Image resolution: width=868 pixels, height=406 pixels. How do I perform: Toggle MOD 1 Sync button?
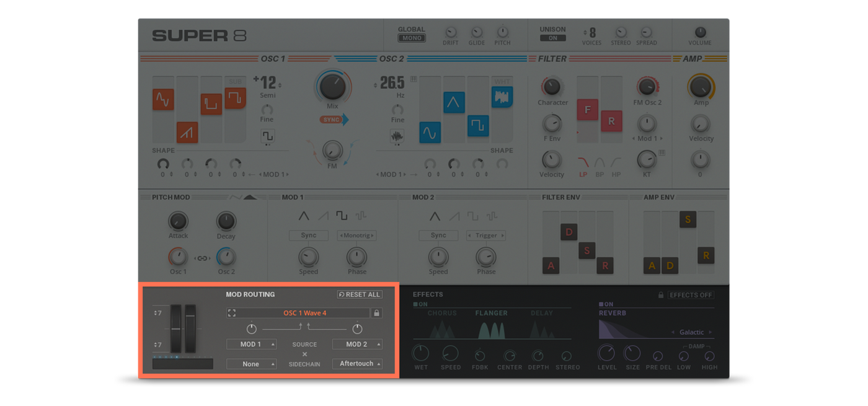pyautogui.click(x=309, y=236)
